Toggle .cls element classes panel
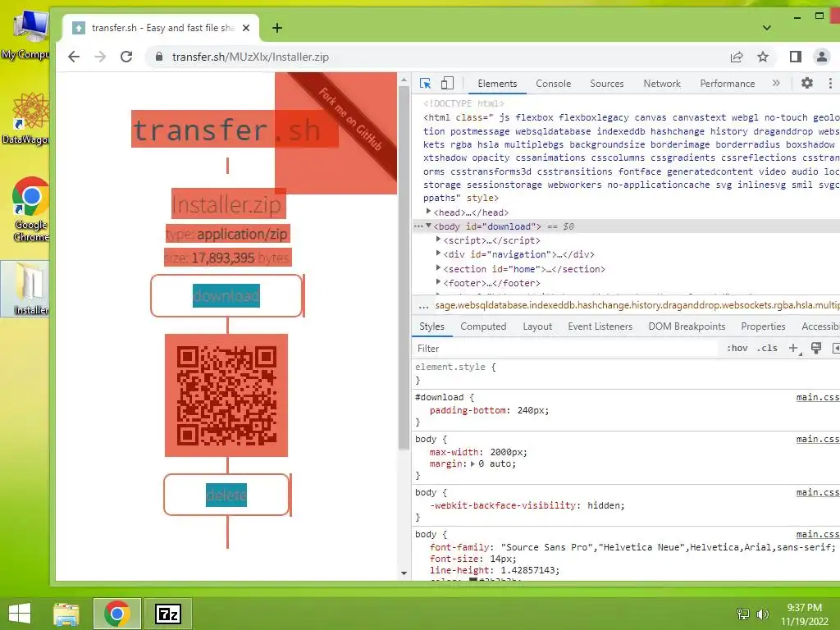 [767, 348]
